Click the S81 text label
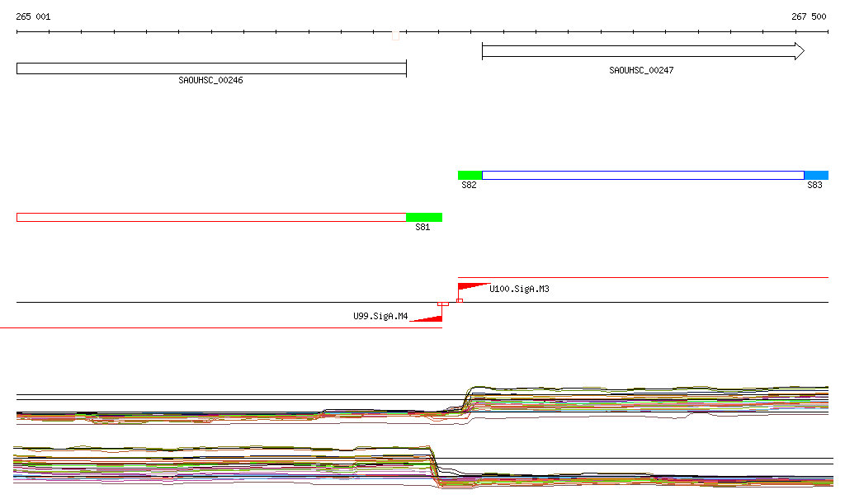 tap(422, 228)
